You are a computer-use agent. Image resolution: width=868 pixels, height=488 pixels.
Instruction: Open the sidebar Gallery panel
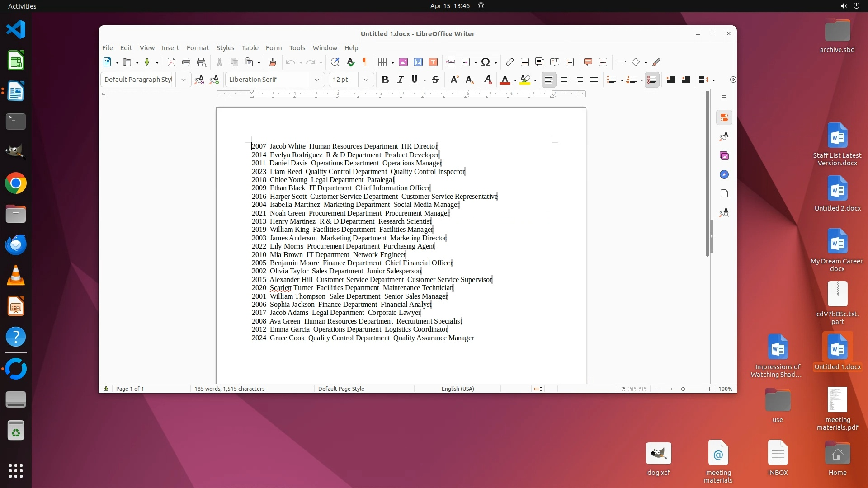[724, 155]
